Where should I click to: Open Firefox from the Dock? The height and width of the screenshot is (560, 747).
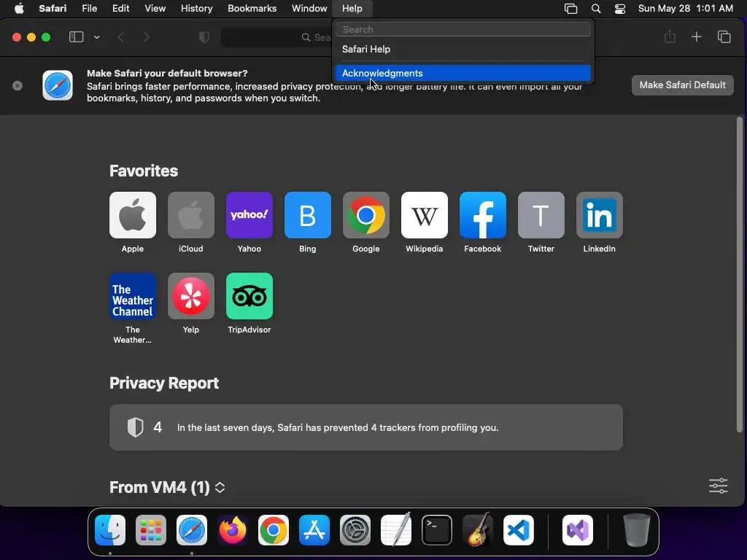[x=233, y=530]
